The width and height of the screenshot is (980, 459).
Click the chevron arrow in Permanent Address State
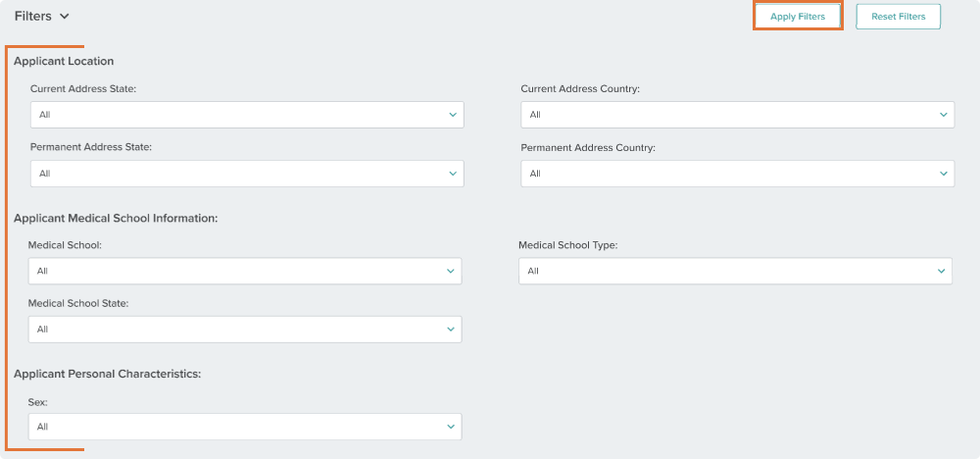pyautogui.click(x=453, y=174)
